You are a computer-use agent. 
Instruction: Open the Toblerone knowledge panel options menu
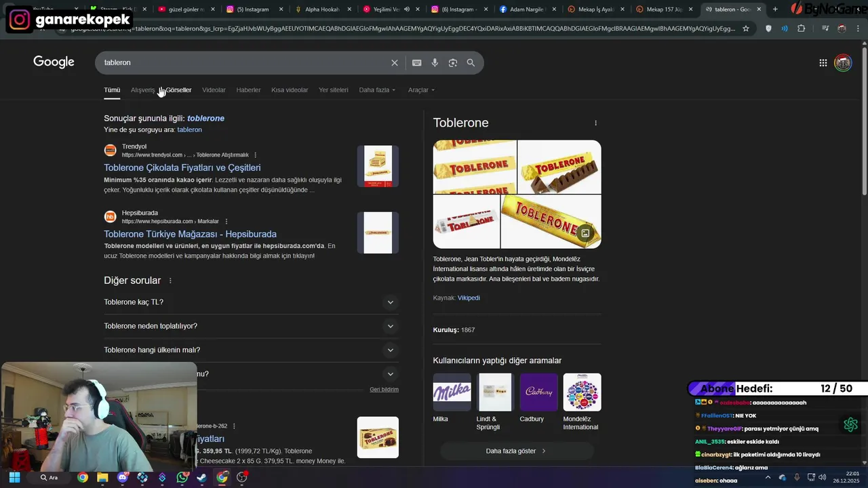coord(596,123)
